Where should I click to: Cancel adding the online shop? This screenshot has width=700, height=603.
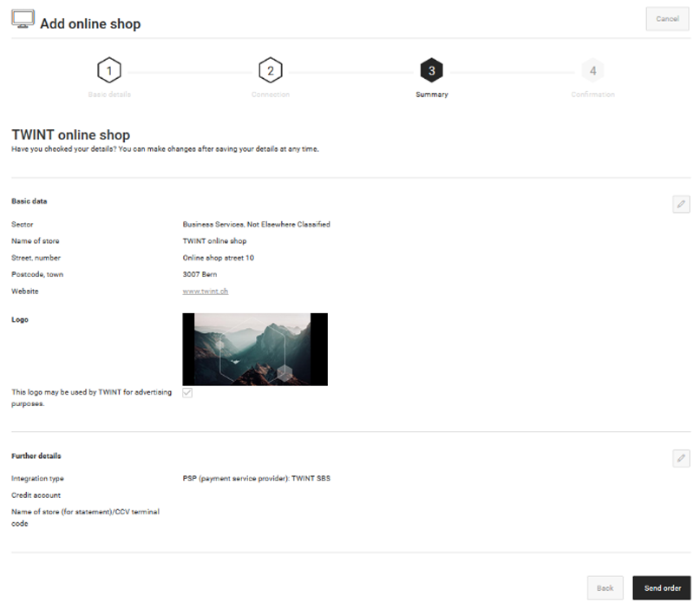667,19
